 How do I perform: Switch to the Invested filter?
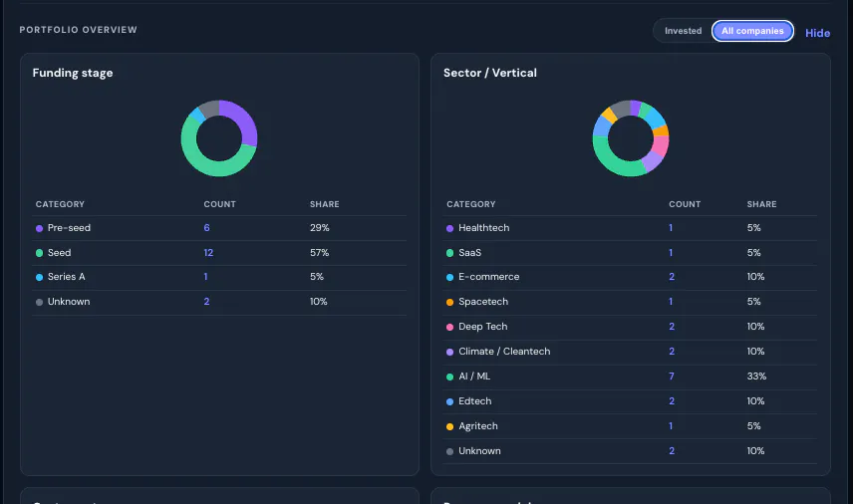click(683, 31)
